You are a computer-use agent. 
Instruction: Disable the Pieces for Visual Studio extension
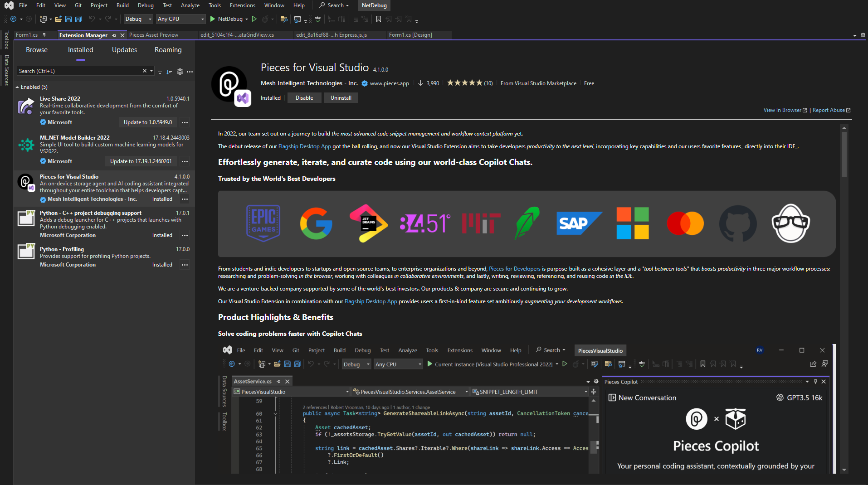pyautogui.click(x=304, y=98)
